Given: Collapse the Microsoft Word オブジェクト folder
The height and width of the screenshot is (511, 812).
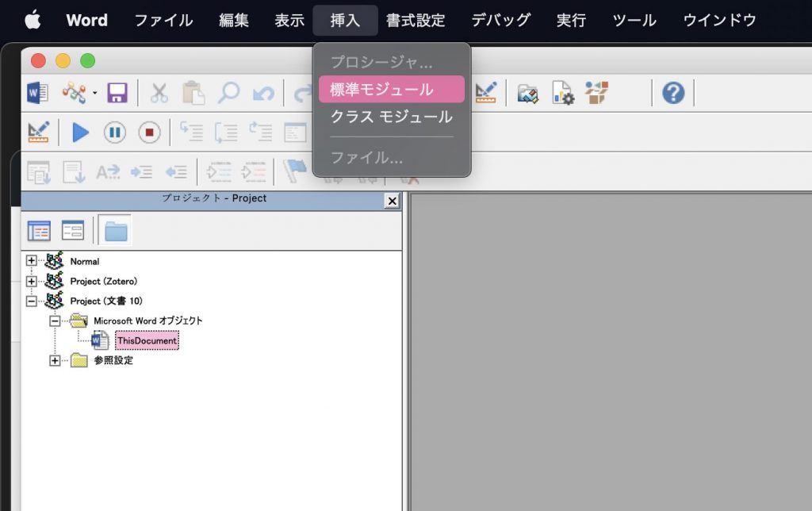Looking at the screenshot, I should [55, 321].
